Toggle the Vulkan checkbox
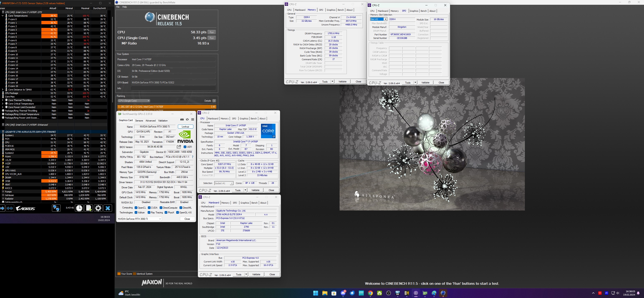The height and width of the screenshot is (298, 644). (x=136, y=212)
